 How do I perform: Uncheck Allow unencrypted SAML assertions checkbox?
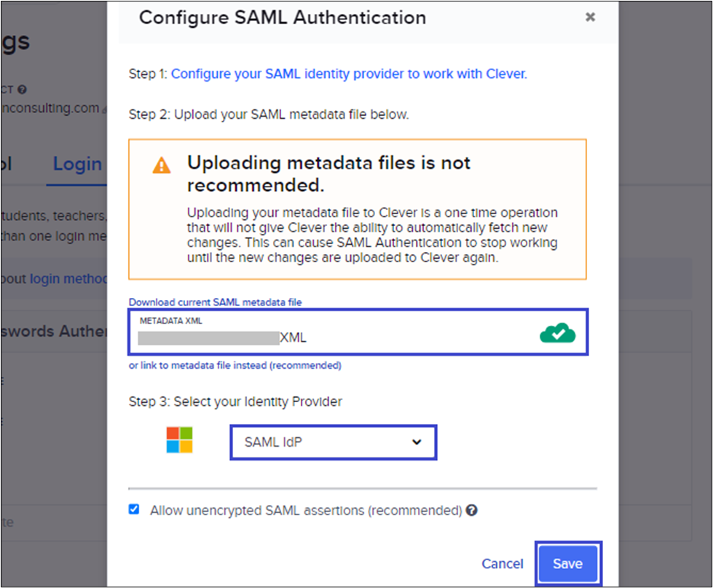(x=134, y=509)
